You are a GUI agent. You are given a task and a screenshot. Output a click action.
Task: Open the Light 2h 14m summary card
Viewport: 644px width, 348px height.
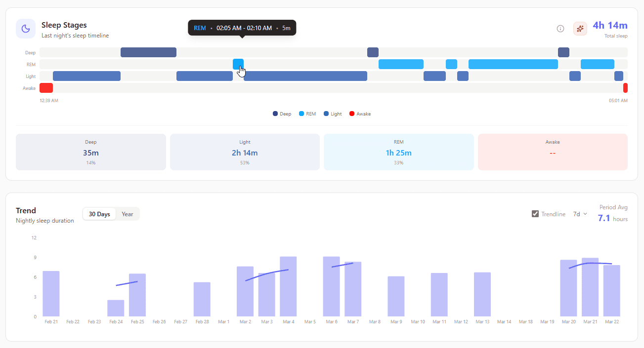click(245, 152)
